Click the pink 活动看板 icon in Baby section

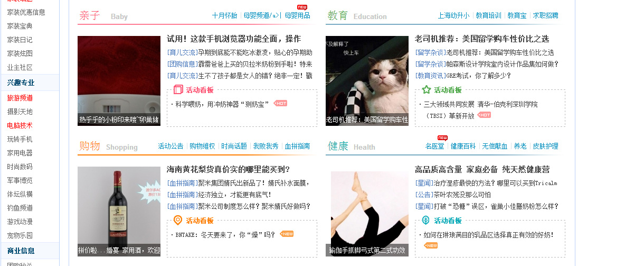click(x=178, y=90)
